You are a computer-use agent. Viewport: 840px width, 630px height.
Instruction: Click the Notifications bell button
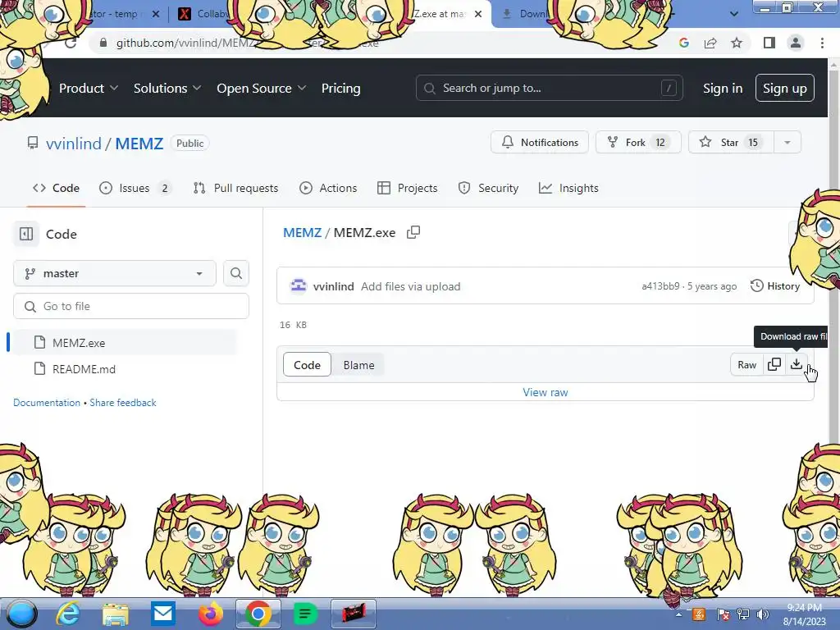[x=540, y=143]
